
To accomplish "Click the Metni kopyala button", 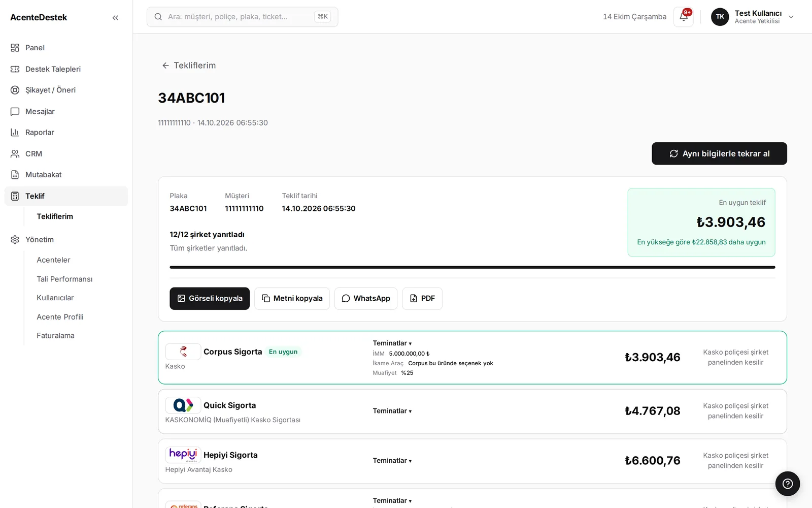I will (292, 299).
